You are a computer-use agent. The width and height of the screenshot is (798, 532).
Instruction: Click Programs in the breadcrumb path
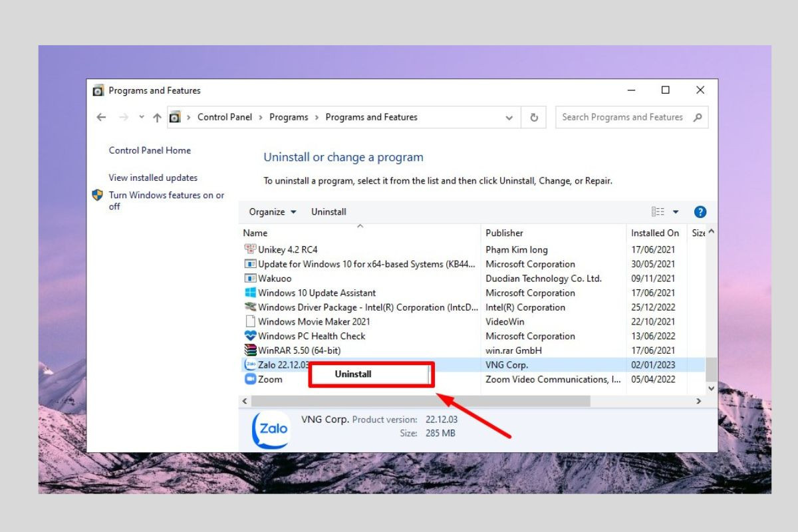289,117
